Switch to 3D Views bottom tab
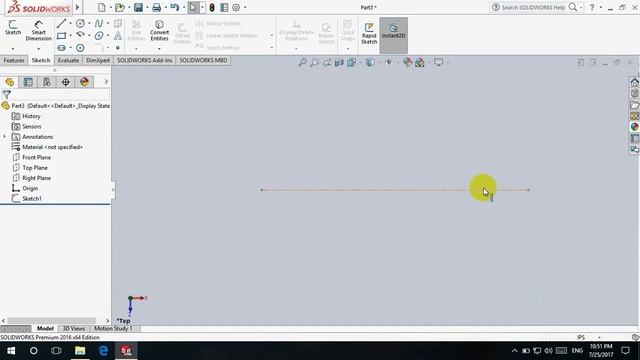 click(74, 329)
